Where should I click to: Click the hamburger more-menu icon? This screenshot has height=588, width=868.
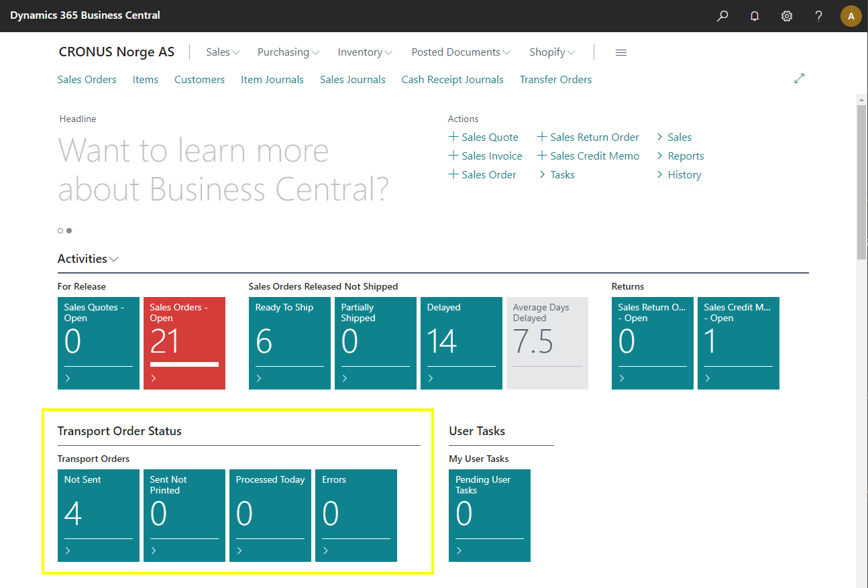tap(621, 52)
